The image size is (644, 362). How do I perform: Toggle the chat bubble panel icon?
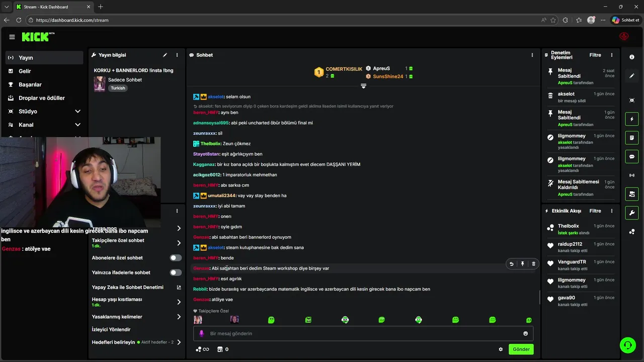[632, 157]
